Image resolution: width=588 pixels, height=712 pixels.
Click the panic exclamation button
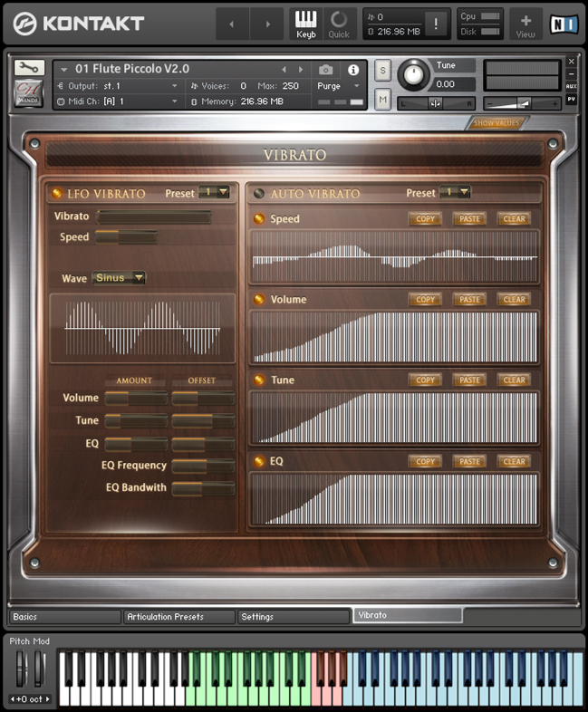(x=436, y=24)
